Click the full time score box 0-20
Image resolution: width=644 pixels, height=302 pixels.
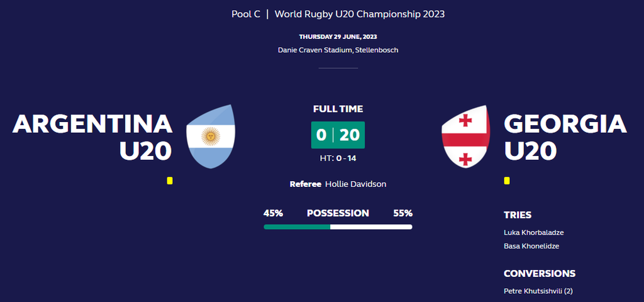coord(338,135)
